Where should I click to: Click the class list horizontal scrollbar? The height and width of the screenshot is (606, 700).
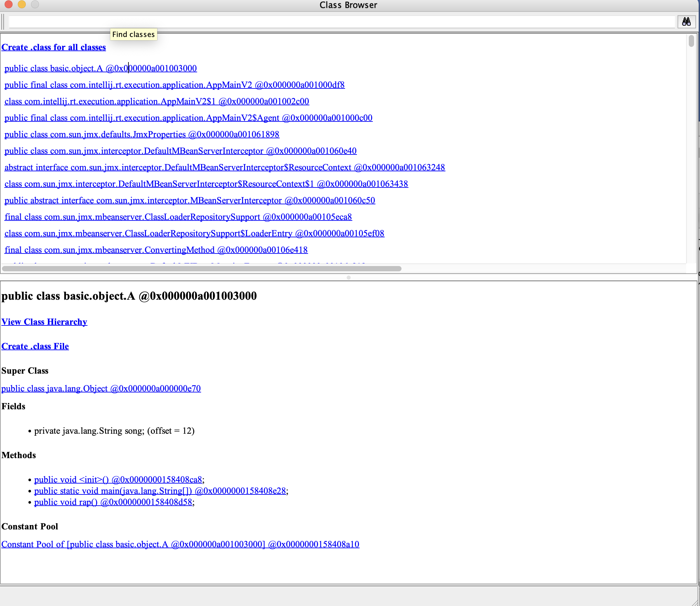tap(202, 269)
